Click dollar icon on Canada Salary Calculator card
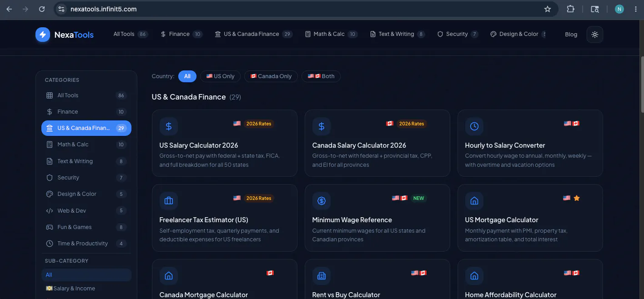This screenshot has height=299, width=644. pyautogui.click(x=322, y=126)
